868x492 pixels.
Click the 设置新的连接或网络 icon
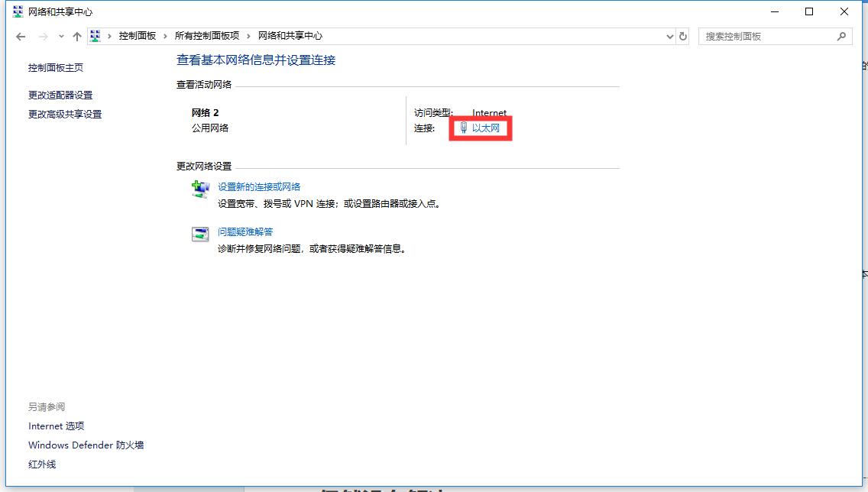(x=200, y=189)
